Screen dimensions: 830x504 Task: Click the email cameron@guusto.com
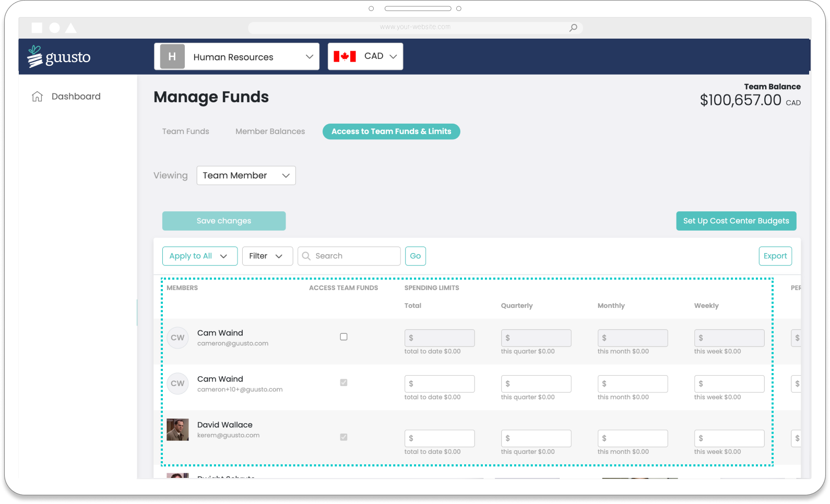[x=233, y=344]
